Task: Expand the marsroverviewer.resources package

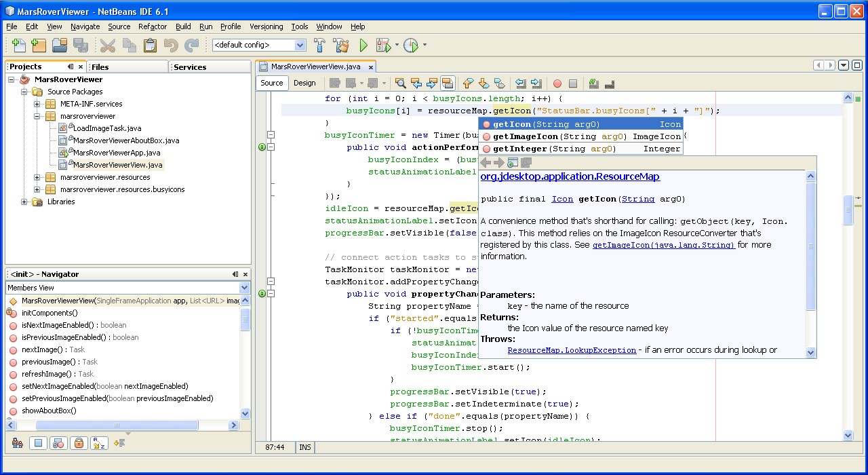Action: point(37,177)
